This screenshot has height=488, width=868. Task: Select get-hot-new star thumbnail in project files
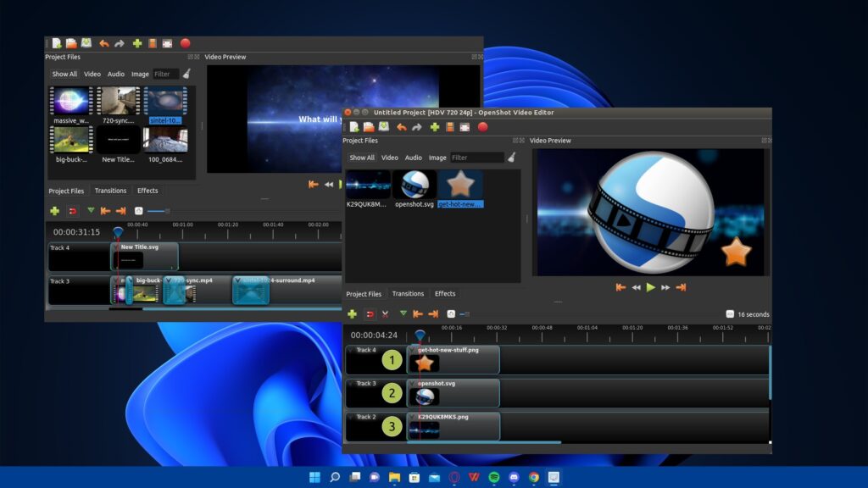(x=460, y=185)
